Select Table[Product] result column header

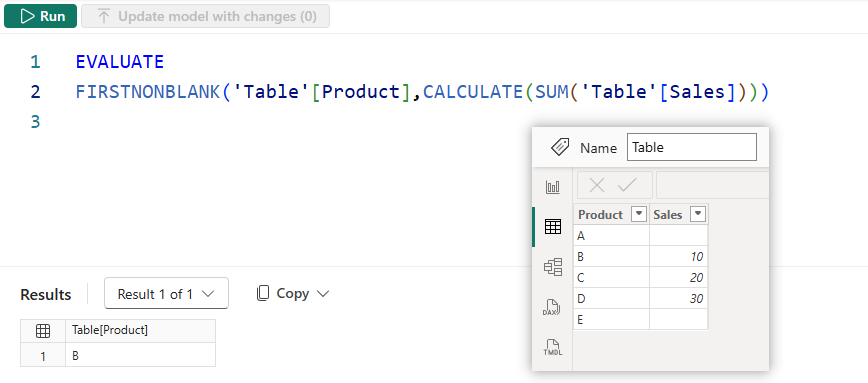140,330
